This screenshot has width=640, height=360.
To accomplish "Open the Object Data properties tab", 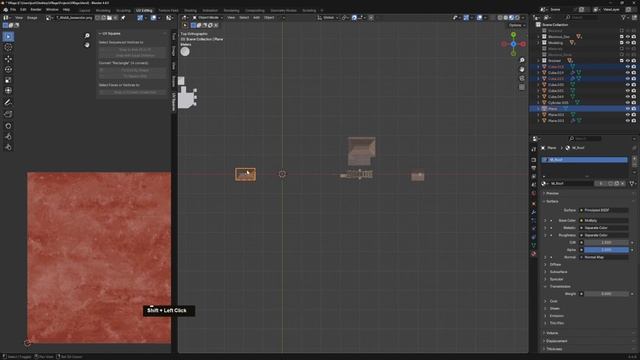I will (533, 245).
